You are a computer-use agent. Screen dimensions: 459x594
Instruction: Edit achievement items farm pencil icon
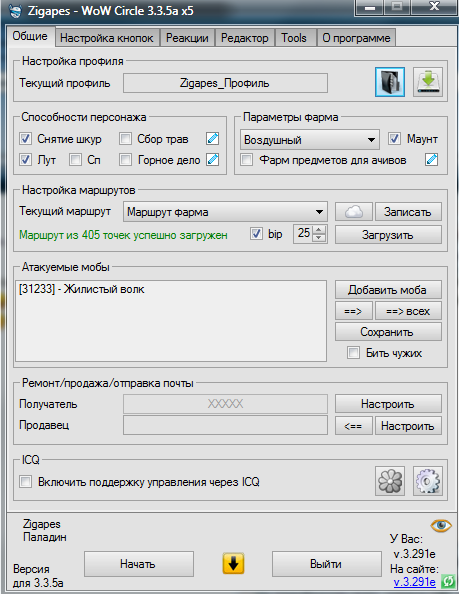tap(431, 159)
